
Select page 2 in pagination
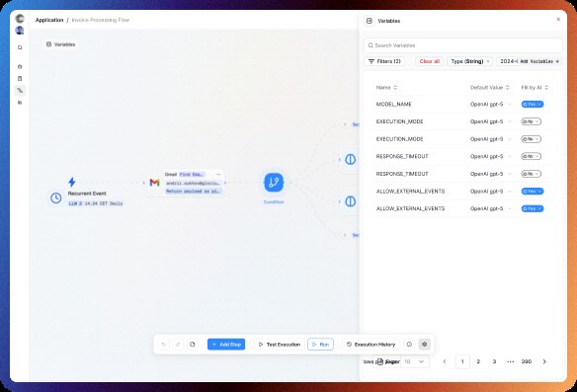(478, 361)
